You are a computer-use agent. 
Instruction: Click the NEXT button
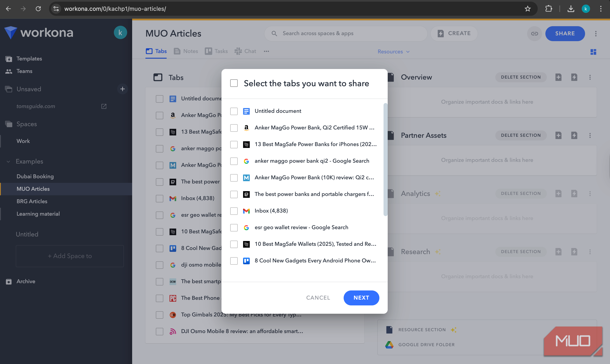click(x=361, y=298)
